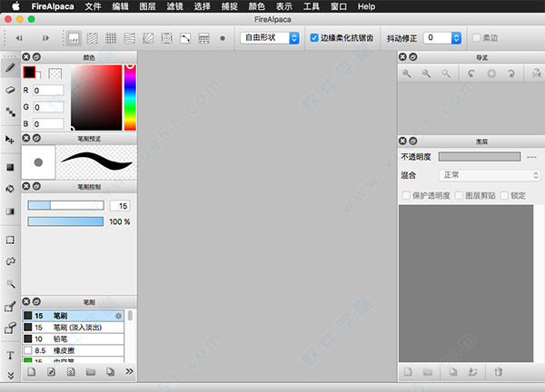Enable concentric circle snap

click(167, 38)
